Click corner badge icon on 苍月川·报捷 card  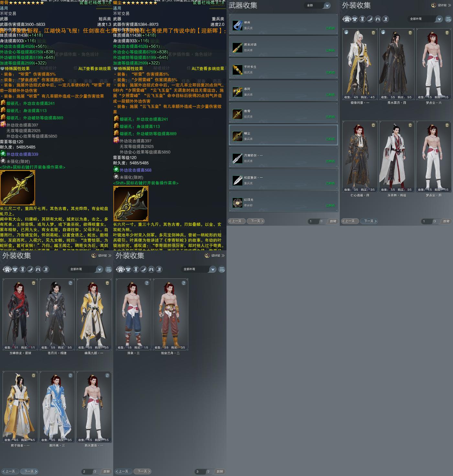pos(70,283)
